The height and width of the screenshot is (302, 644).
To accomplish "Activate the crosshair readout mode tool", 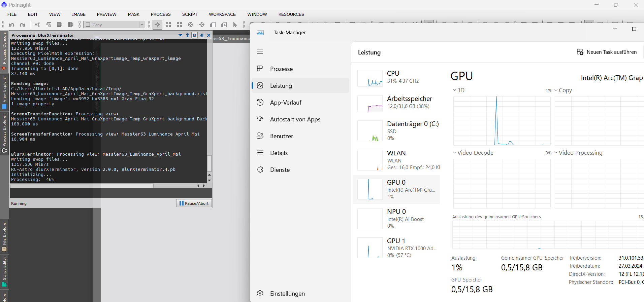I will pyautogui.click(x=157, y=25).
